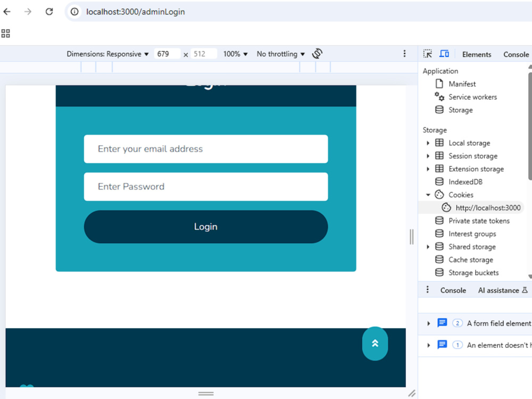Open the apps grid icon under toolbar
The height and width of the screenshot is (399, 532).
[x=5, y=33]
